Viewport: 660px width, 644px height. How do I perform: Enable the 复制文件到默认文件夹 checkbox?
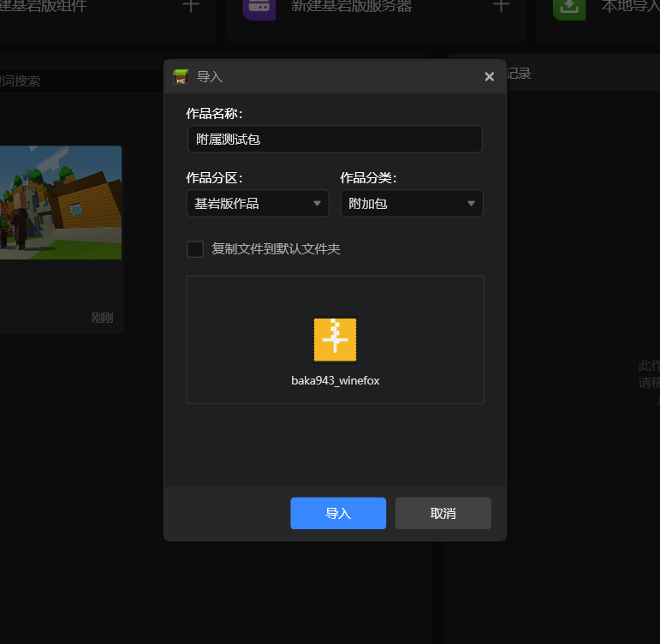coord(195,249)
